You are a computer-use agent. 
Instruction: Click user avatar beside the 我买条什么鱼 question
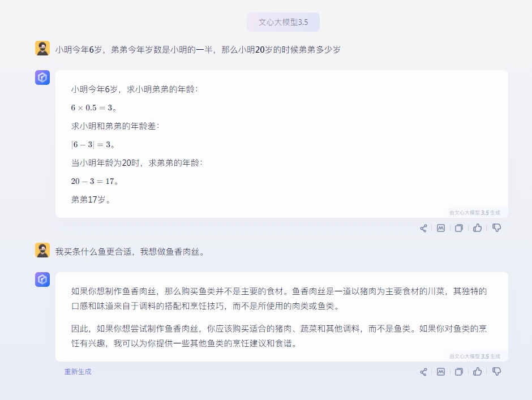[x=42, y=250]
